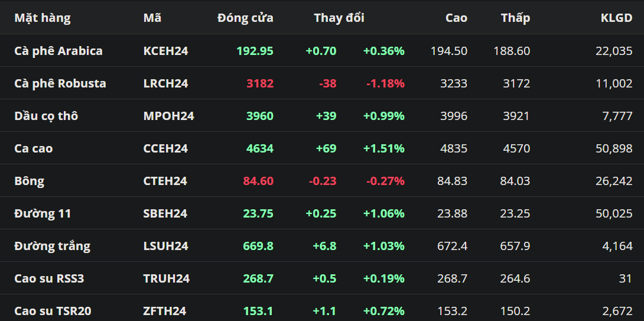This screenshot has height=321, width=644.
Task: Select the Thay đổi column header
Action: click(339, 18)
